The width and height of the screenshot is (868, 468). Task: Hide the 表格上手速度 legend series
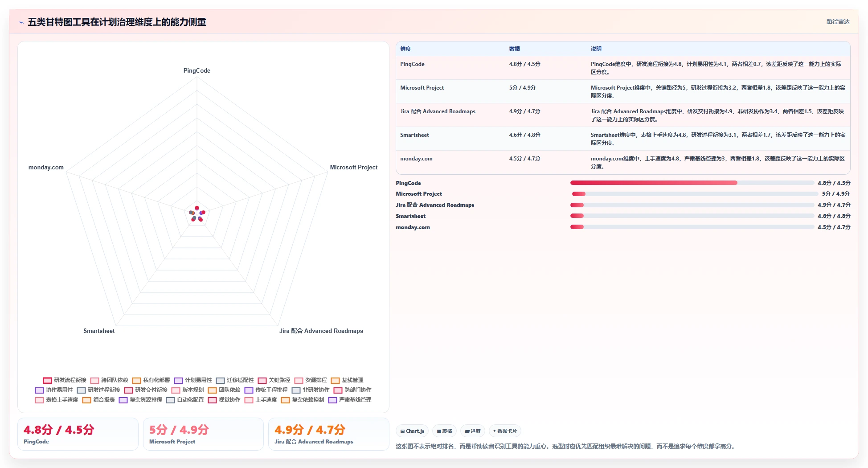tap(57, 400)
